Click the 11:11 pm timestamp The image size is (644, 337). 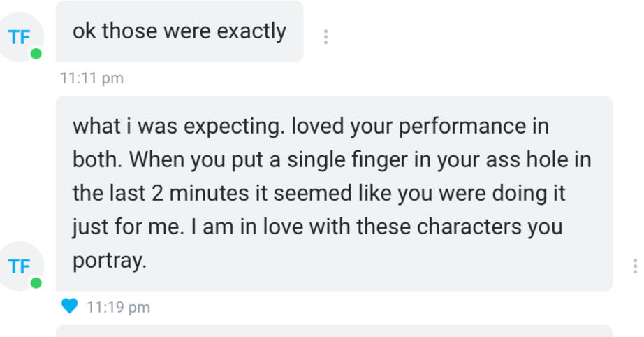[92, 78]
